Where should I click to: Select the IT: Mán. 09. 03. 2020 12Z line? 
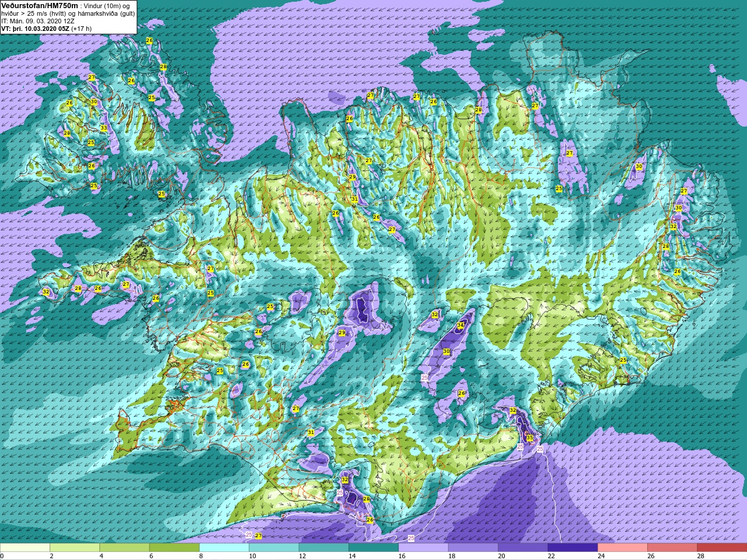click(37, 20)
